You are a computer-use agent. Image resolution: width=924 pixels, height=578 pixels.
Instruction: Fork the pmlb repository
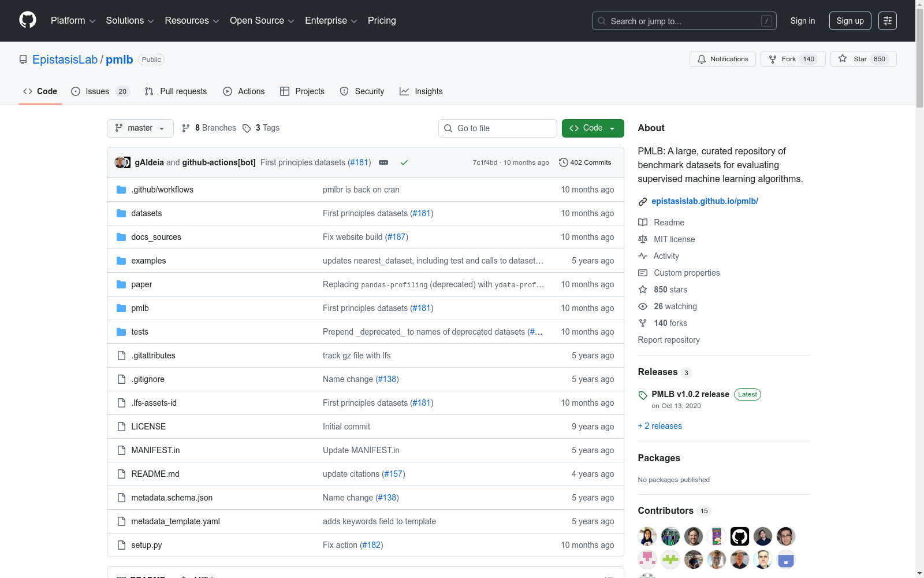pyautogui.click(x=793, y=59)
